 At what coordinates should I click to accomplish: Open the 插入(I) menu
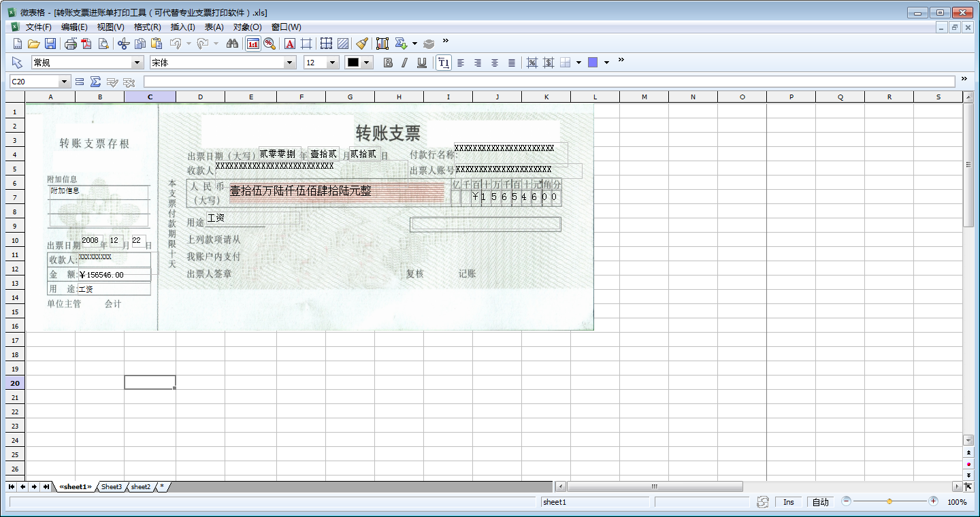point(182,27)
